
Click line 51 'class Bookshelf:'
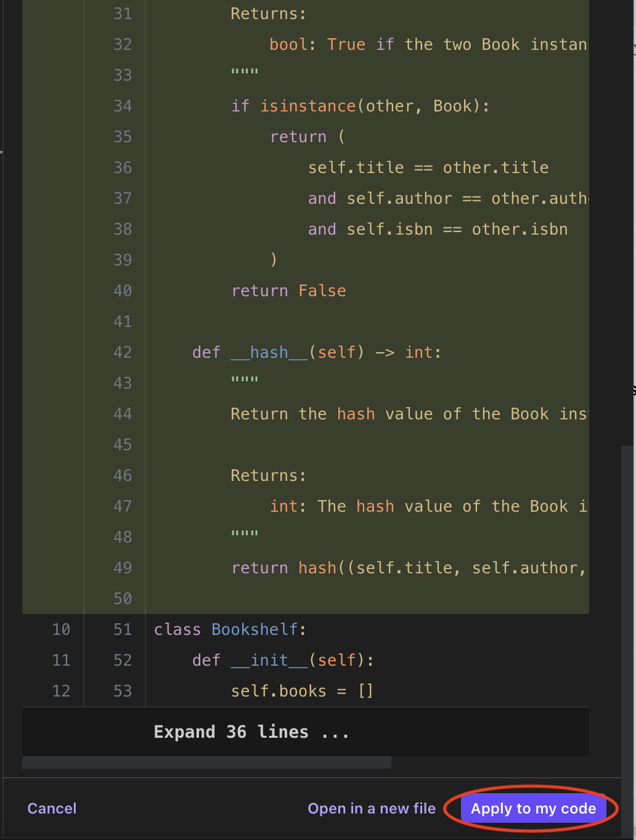[230, 629]
